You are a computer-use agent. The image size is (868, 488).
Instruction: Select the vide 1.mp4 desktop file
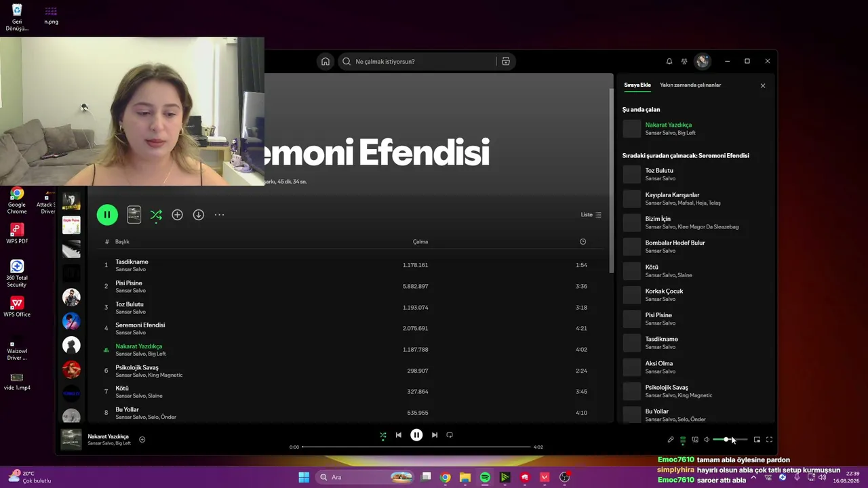tap(17, 382)
